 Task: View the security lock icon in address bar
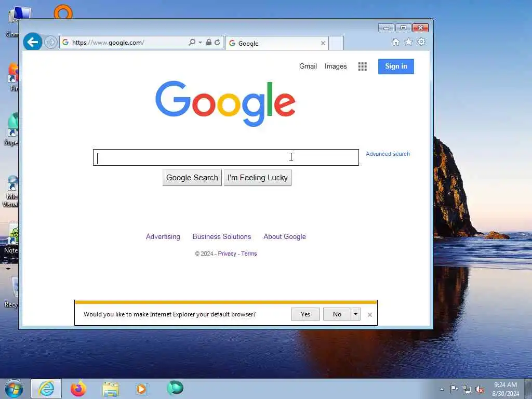coord(209,43)
